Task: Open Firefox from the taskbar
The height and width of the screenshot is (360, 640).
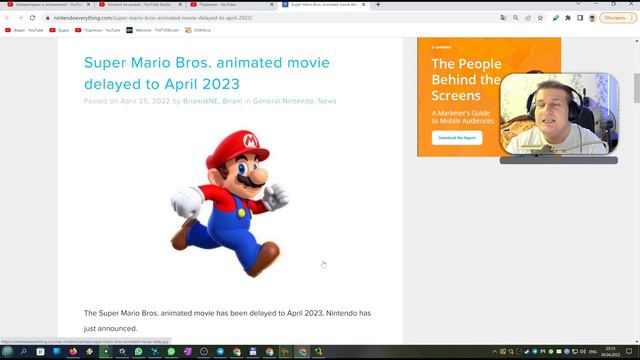Action: pos(73,351)
